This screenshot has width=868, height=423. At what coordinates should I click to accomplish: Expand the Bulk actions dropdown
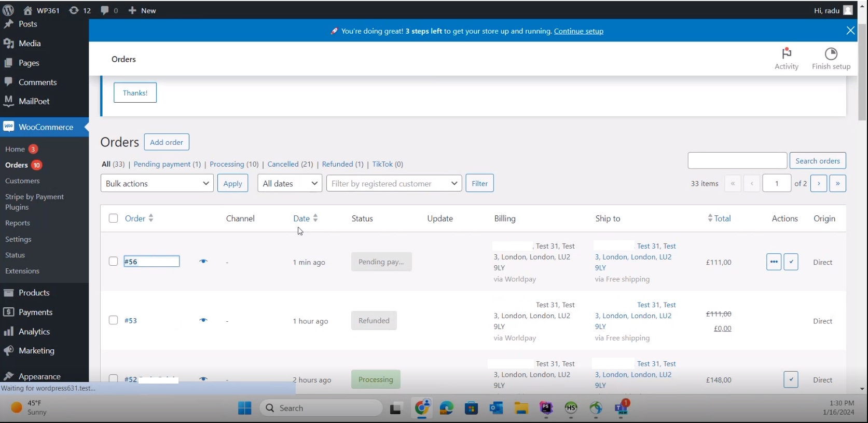click(x=157, y=183)
